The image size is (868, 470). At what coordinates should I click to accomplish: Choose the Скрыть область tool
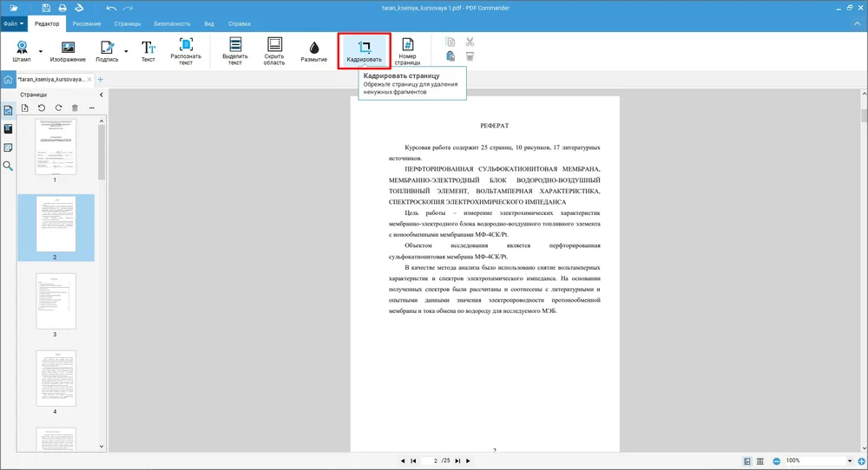274,51
